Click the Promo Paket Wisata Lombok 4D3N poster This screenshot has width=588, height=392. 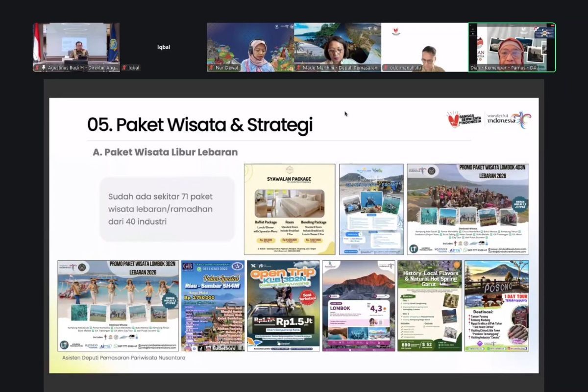(467, 209)
